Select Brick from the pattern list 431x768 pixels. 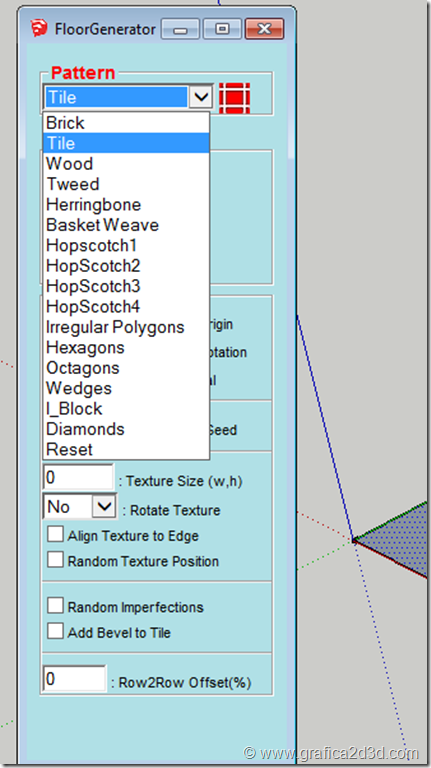click(126, 122)
